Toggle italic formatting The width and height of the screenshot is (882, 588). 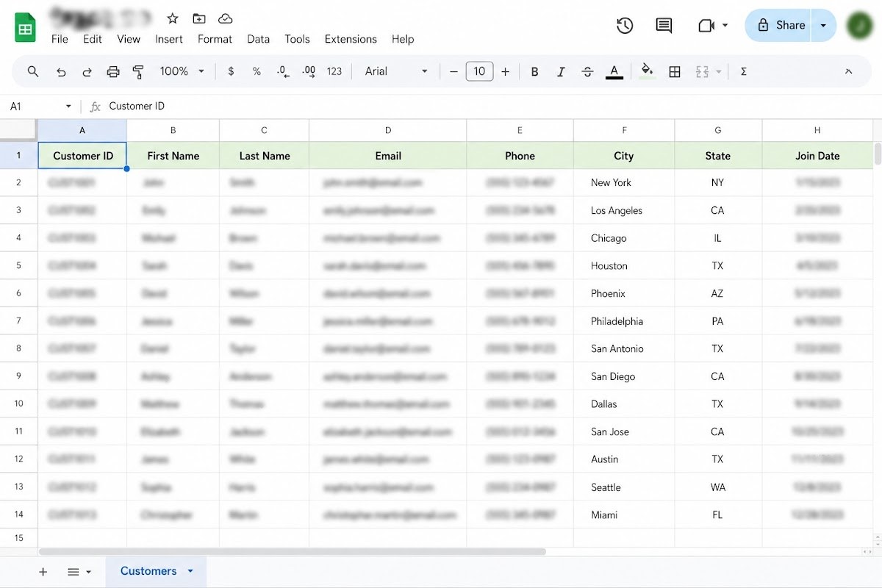coord(561,71)
